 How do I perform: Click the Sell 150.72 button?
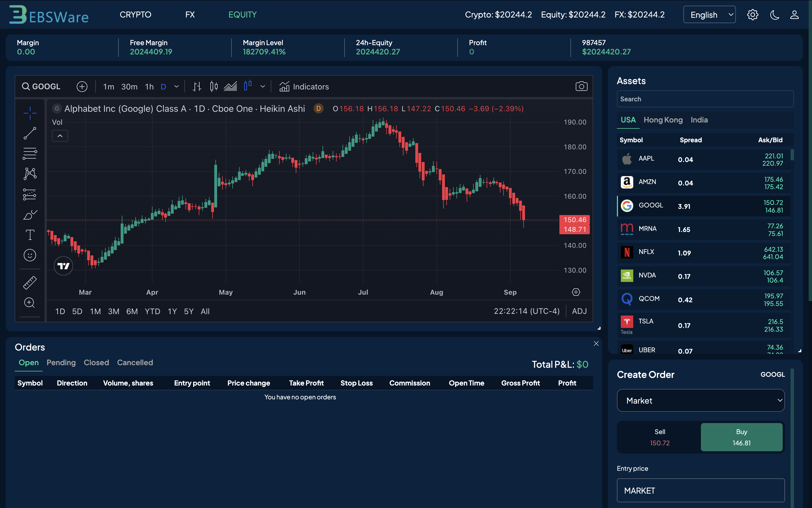[660, 437]
